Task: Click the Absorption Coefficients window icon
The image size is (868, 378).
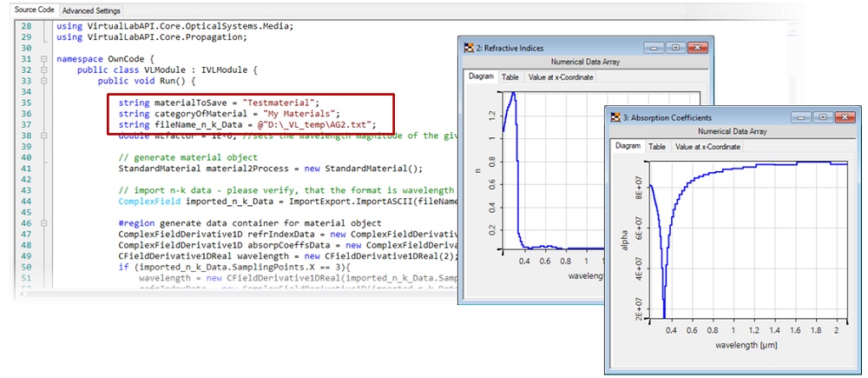Action: 616,117
